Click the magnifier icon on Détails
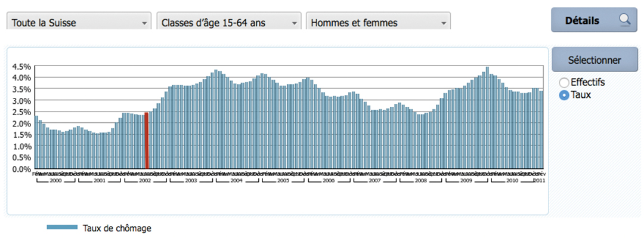The height and width of the screenshot is (238, 644). tap(625, 20)
